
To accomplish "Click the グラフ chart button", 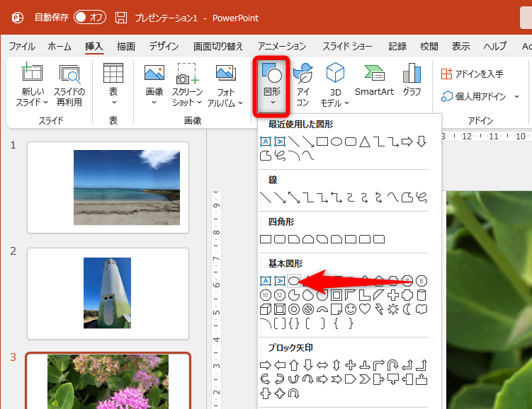I will tap(412, 80).
